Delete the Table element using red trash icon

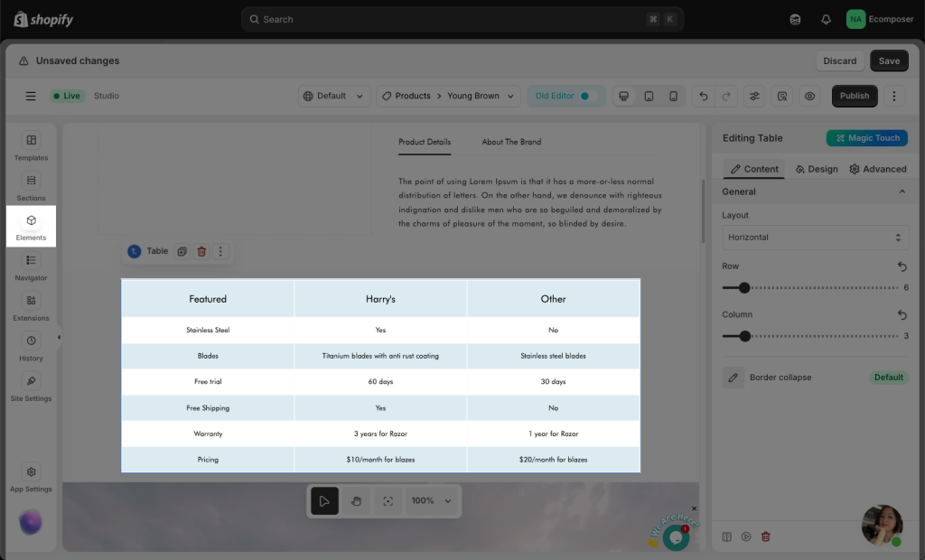click(x=201, y=251)
